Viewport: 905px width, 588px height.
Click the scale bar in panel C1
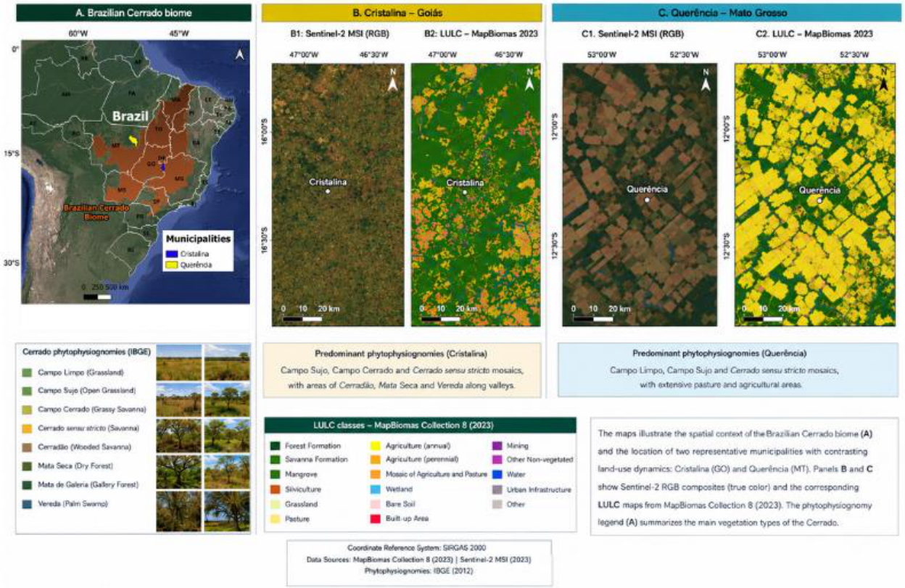click(x=593, y=318)
